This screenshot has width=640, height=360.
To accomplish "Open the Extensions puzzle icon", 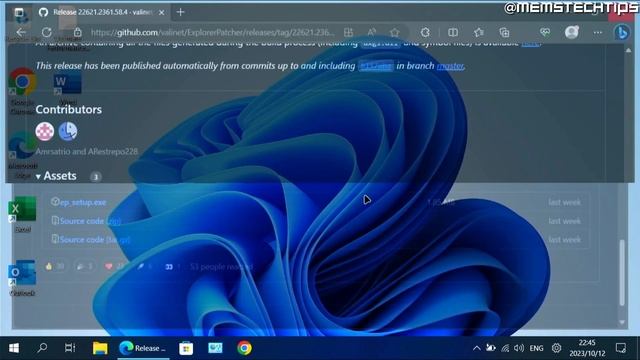I will point(425,32).
